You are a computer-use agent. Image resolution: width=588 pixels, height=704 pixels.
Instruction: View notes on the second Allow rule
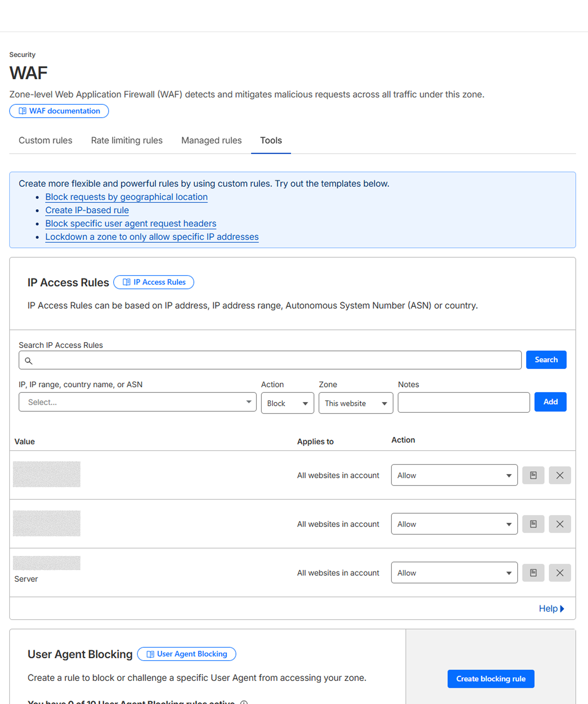(533, 524)
